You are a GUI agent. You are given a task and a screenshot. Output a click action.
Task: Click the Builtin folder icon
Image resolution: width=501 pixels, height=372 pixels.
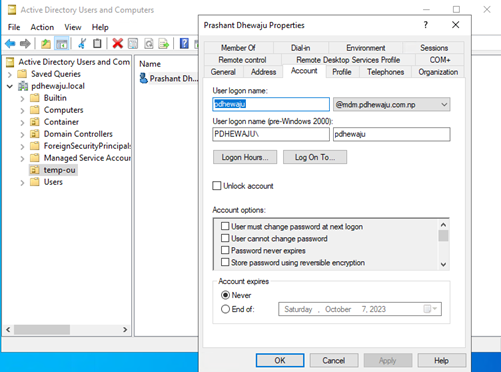point(35,98)
